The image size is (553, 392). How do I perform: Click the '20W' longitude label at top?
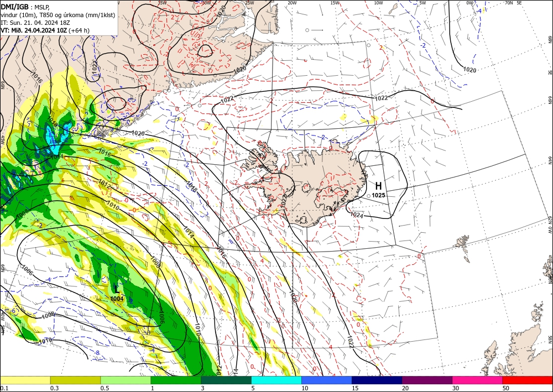pyautogui.click(x=291, y=3)
